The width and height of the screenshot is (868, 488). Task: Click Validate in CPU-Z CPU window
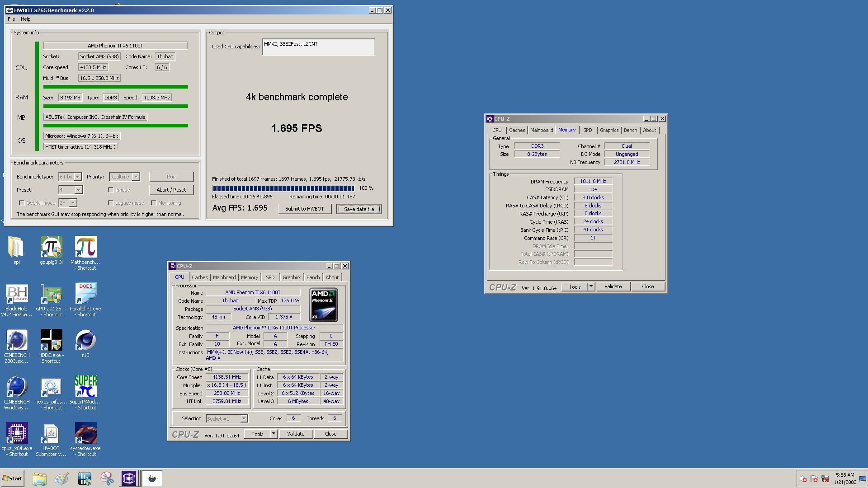(296, 434)
